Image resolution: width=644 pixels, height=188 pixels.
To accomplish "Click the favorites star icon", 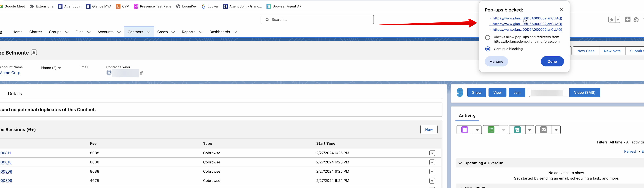I will click(611, 19).
